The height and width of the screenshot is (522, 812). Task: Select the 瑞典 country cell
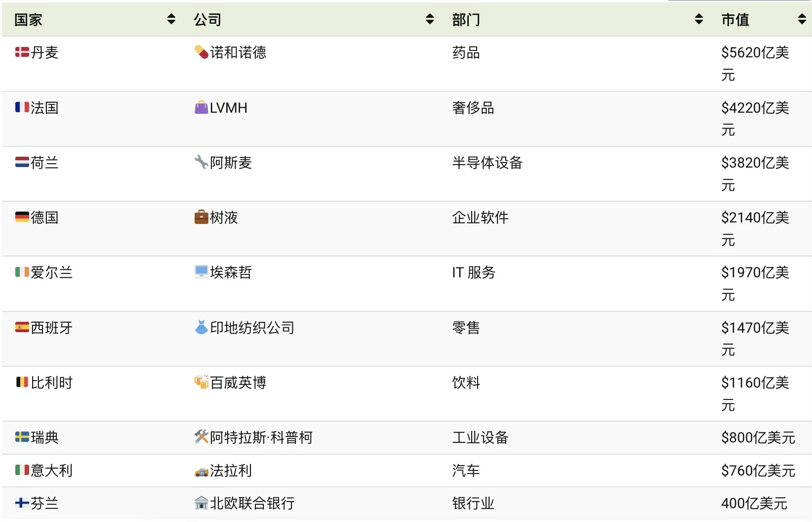(x=44, y=437)
